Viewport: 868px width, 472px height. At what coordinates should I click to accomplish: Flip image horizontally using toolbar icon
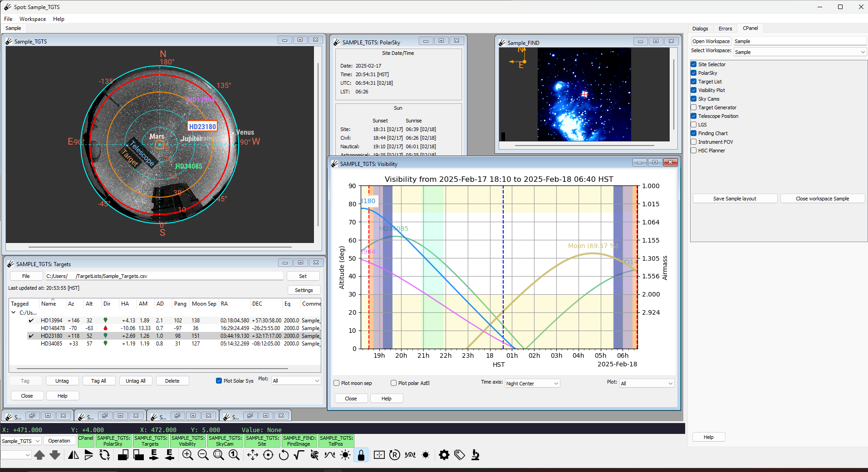point(74,455)
